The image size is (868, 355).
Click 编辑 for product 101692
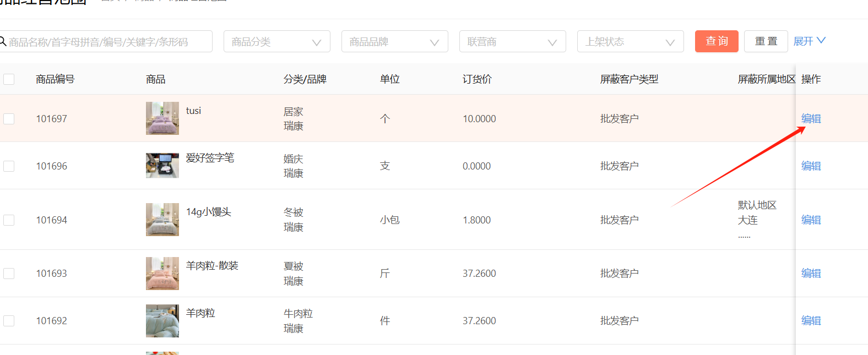tap(811, 321)
